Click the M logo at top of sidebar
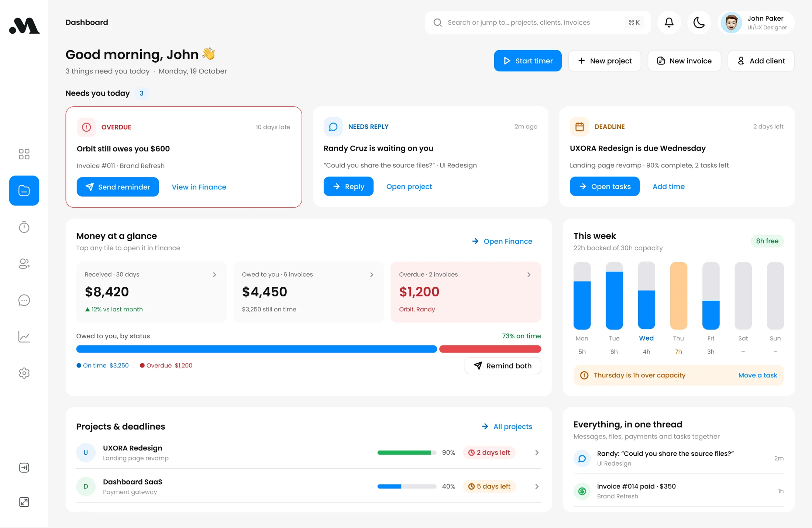812x528 pixels. point(24,25)
